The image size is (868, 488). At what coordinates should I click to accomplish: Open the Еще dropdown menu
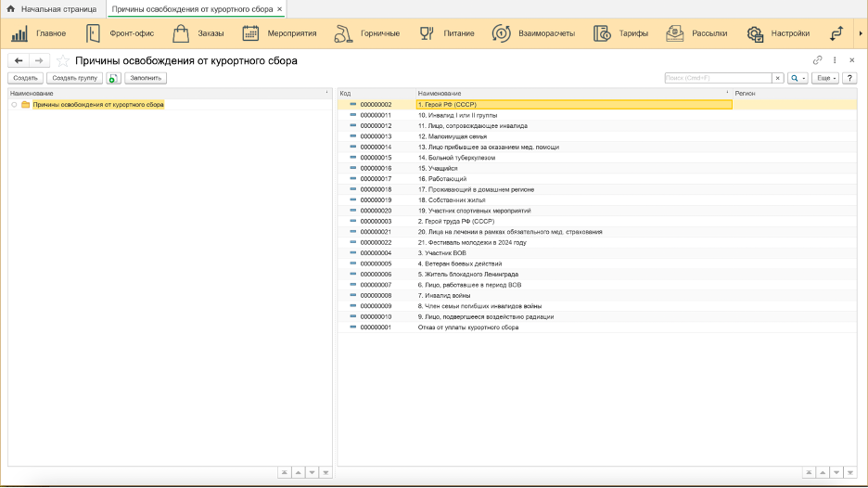click(825, 78)
